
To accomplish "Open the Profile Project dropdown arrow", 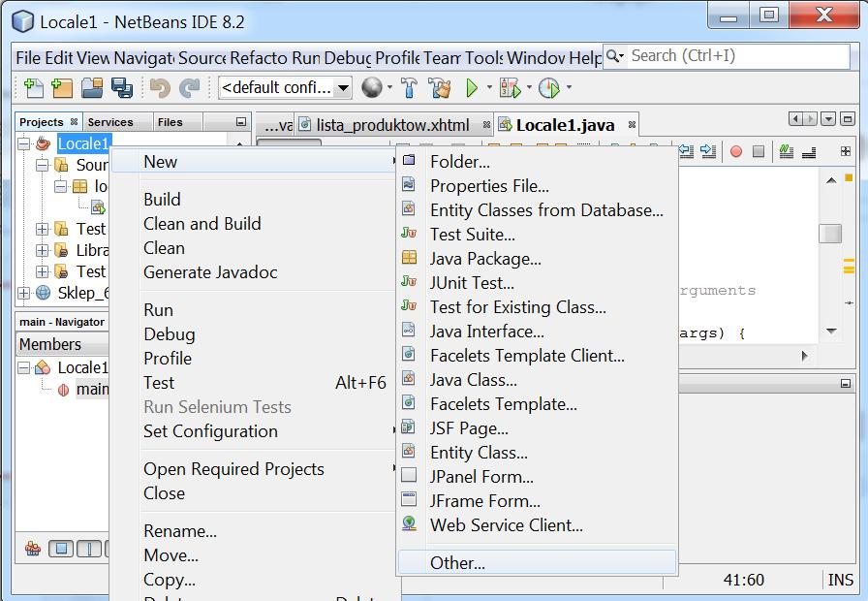I will click(x=569, y=87).
